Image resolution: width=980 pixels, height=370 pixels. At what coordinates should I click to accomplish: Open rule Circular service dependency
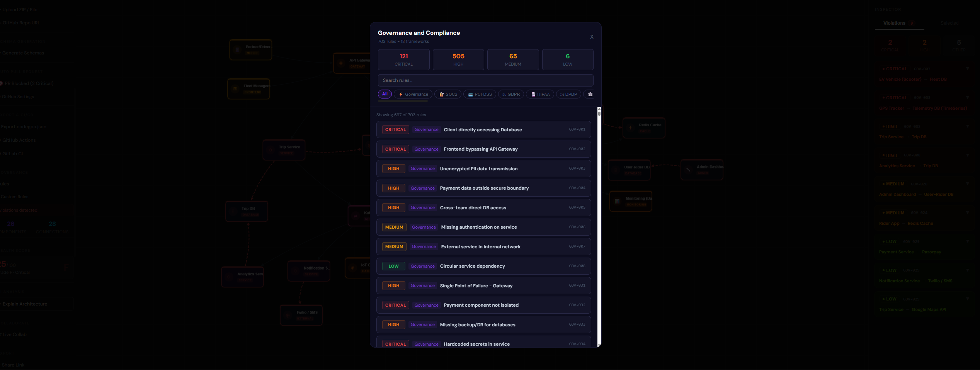coord(483,266)
